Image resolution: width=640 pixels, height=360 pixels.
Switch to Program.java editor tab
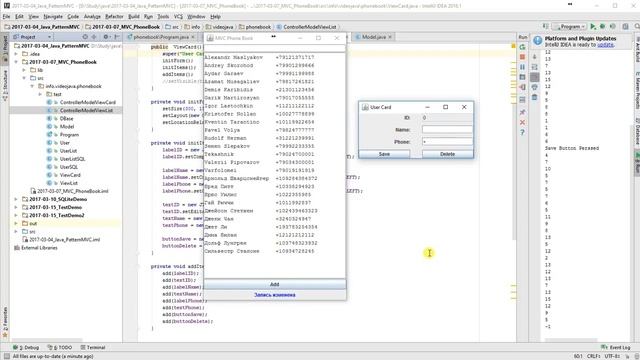(161, 37)
